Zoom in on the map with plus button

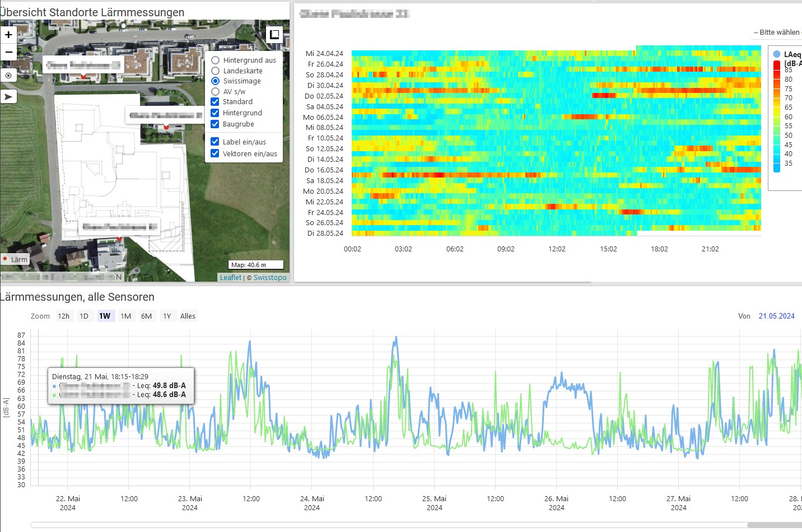pos(8,35)
